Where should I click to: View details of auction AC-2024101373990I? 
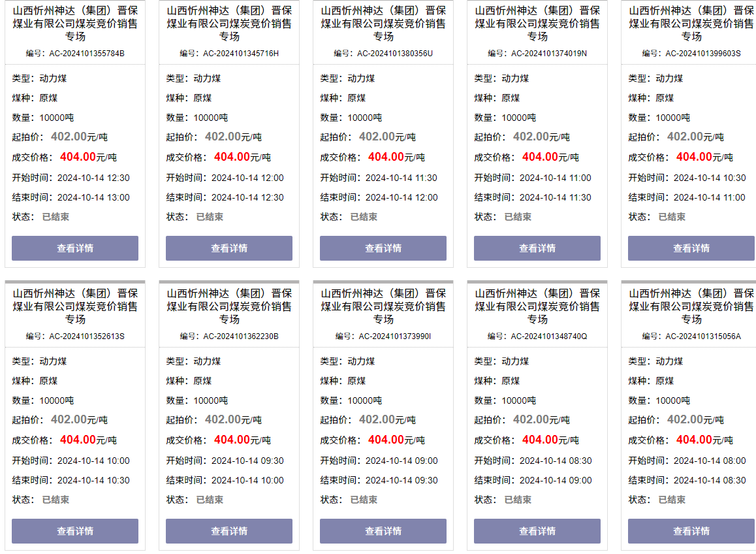pyautogui.click(x=383, y=531)
